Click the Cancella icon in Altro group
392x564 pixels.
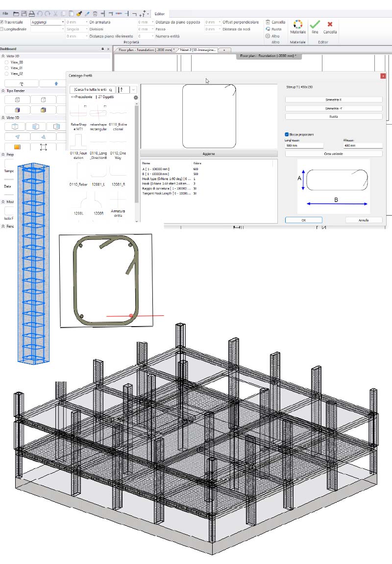tap(268, 22)
